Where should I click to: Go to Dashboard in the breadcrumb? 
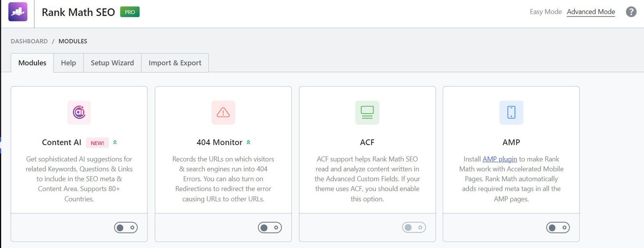tap(29, 41)
